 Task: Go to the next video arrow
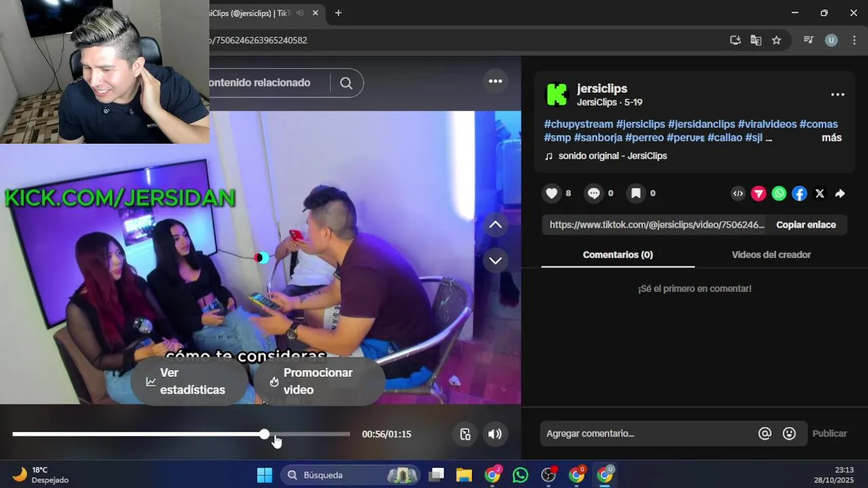tap(496, 260)
